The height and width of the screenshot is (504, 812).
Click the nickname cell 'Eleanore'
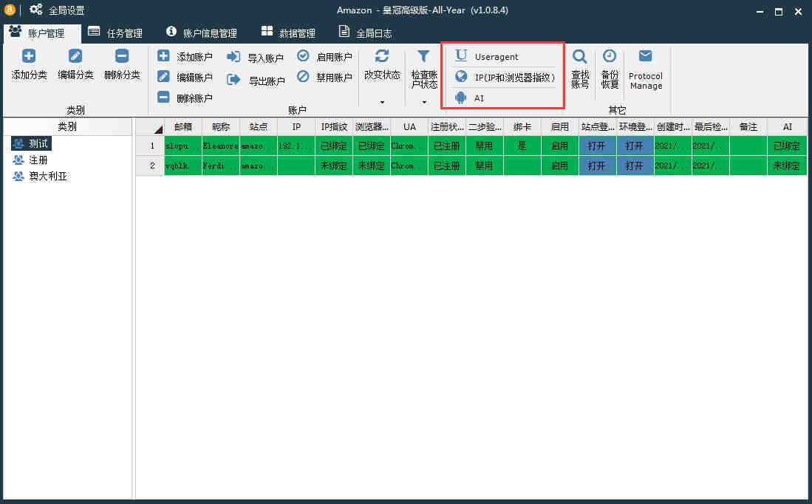(221, 146)
